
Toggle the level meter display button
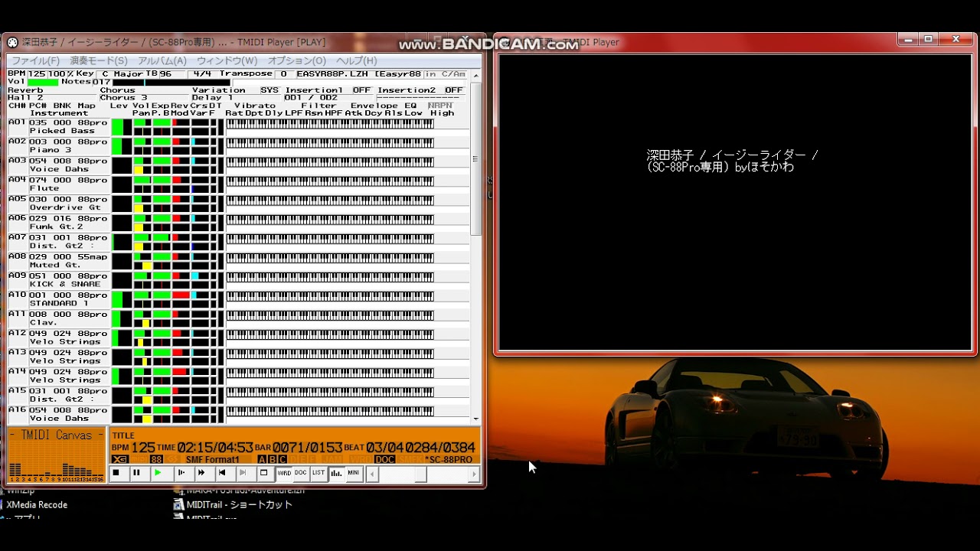[336, 473]
